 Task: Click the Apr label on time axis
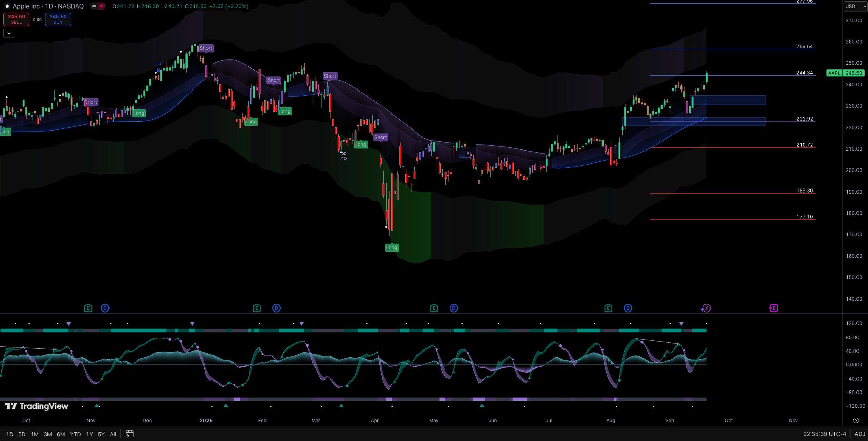375,420
